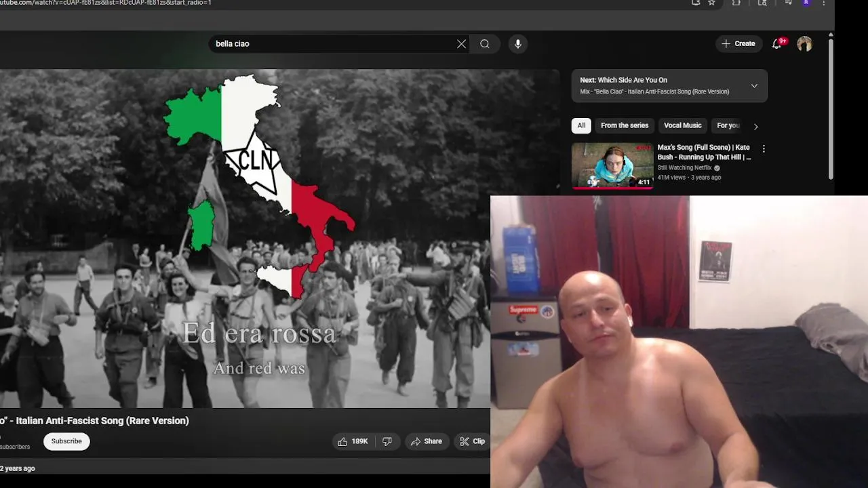Image resolution: width=868 pixels, height=488 pixels.
Task: Select the 'From the series' chip
Action: coord(625,125)
